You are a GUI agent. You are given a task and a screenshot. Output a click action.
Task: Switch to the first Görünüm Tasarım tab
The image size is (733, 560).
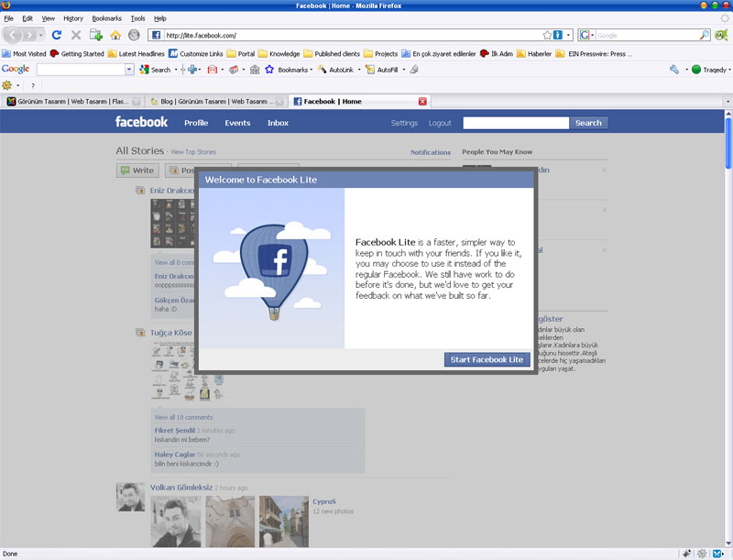coord(73,102)
